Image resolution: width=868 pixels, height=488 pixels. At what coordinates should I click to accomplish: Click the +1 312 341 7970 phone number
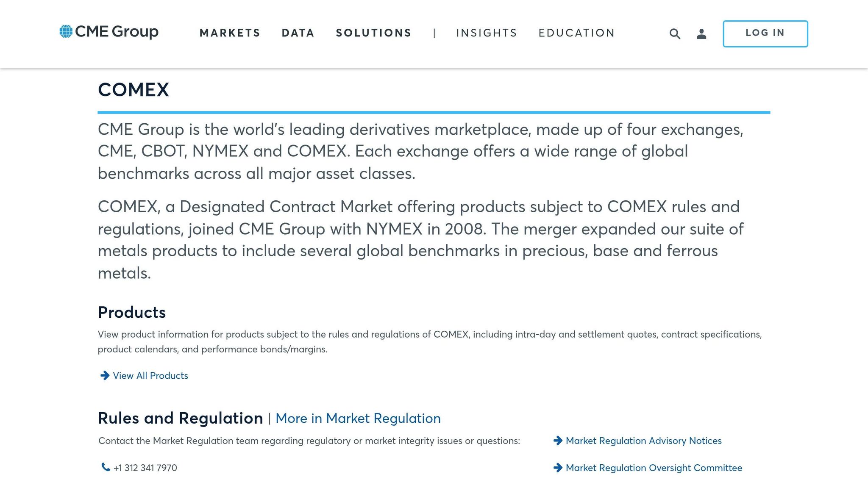[x=145, y=467]
